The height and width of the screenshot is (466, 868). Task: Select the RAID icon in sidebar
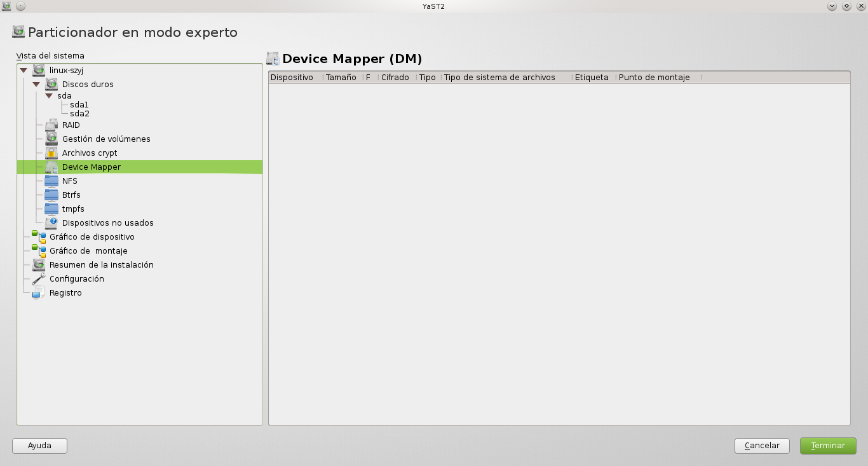[50, 125]
